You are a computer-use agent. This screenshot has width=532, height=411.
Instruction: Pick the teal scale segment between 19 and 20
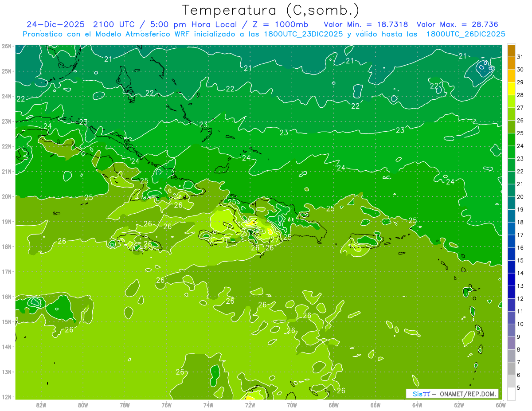click(511, 203)
